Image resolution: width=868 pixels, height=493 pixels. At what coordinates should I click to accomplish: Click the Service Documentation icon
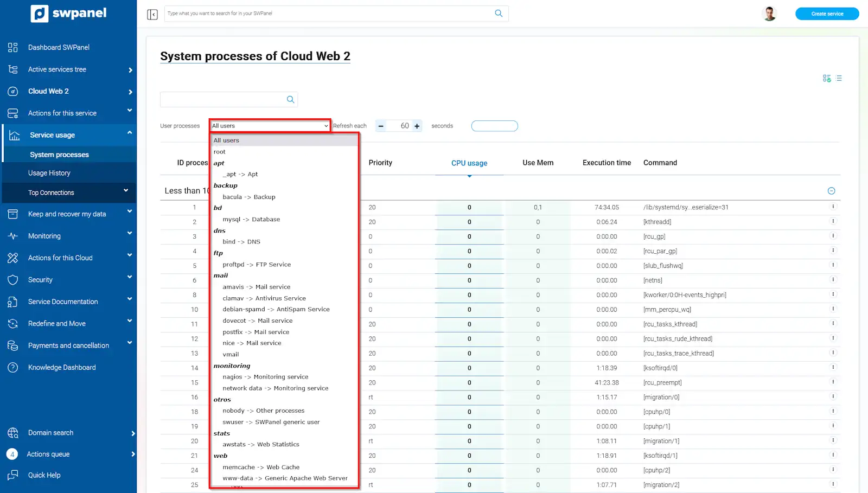pos(13,302)
